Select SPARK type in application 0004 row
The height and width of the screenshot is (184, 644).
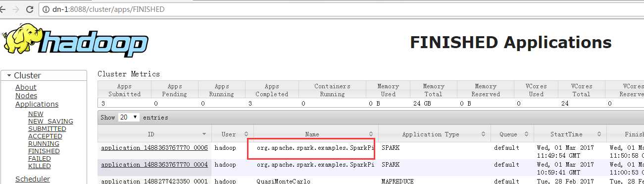click(x=390, y=165)
